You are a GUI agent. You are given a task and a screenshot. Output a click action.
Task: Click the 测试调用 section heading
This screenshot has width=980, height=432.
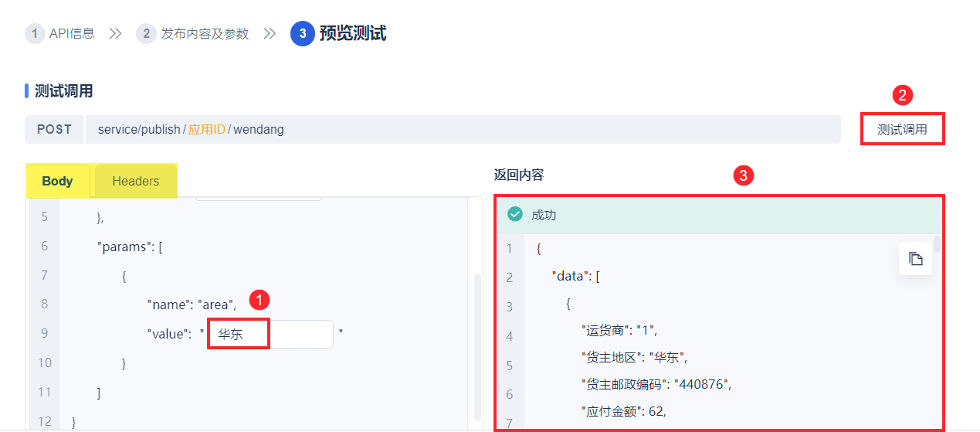point(63,91)
